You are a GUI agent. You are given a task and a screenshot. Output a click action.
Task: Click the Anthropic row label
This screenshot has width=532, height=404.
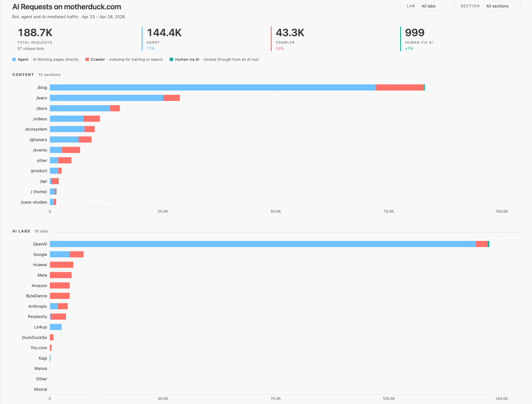pos(38,306)
